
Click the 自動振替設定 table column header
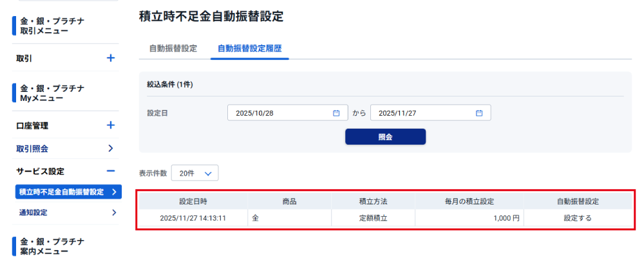click(578, 201)
